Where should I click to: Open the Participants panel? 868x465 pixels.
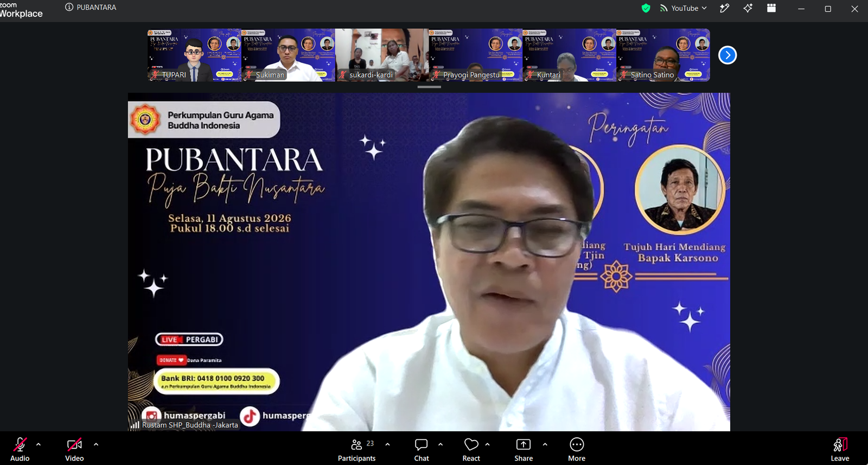click(356, 449)
